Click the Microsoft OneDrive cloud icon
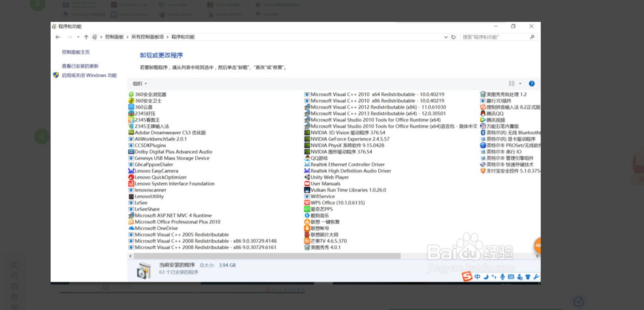The width and height of the screenshot is (644, 310). (131, 228)
